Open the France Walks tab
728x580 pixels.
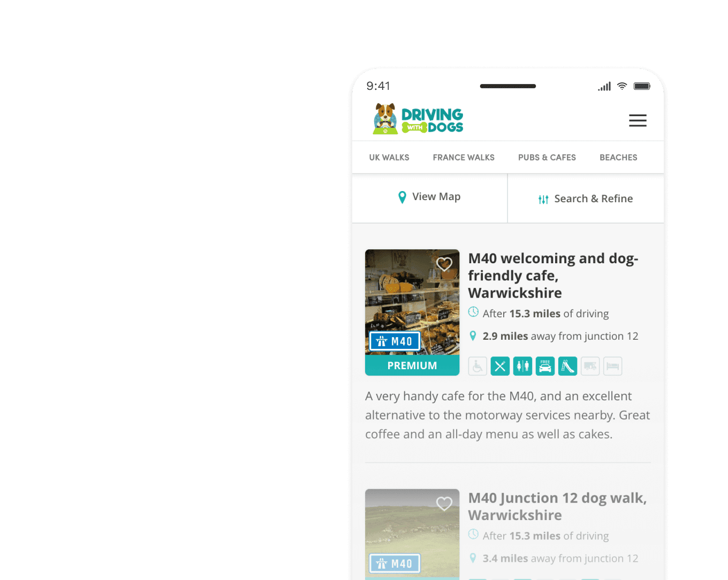464,157
